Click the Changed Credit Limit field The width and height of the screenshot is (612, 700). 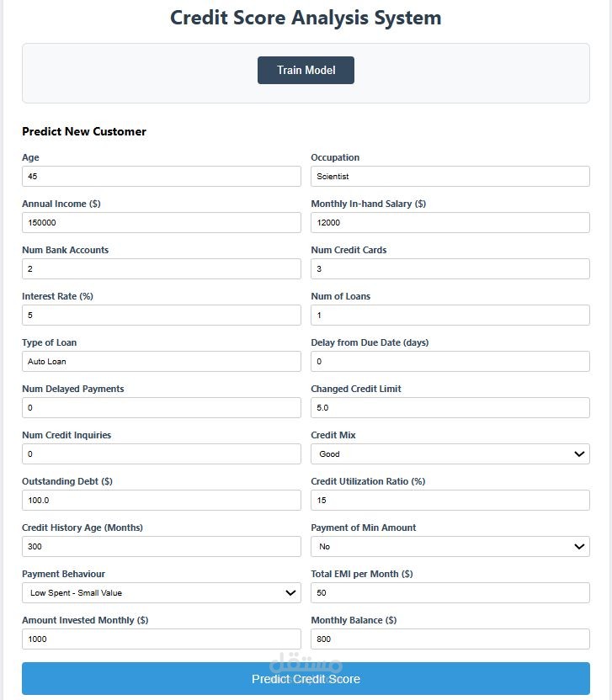pyautogui.click(x=450, y=407)
